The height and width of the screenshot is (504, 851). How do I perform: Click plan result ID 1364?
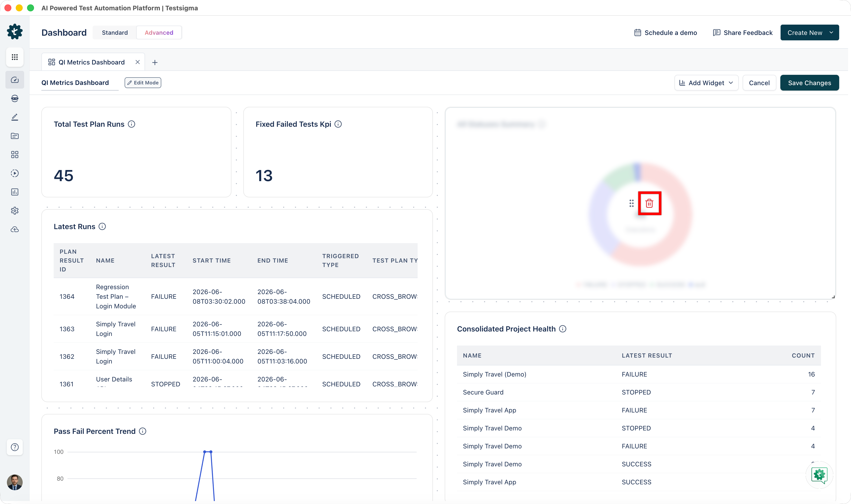tap(67, 297)
